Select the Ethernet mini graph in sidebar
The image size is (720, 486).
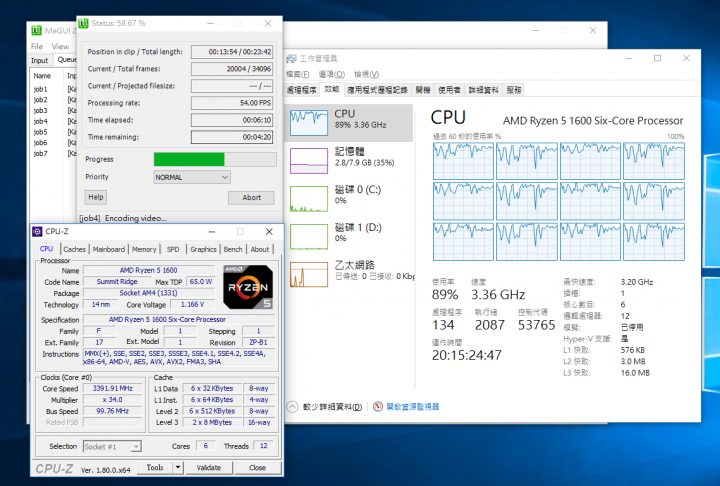pos(309,274)
